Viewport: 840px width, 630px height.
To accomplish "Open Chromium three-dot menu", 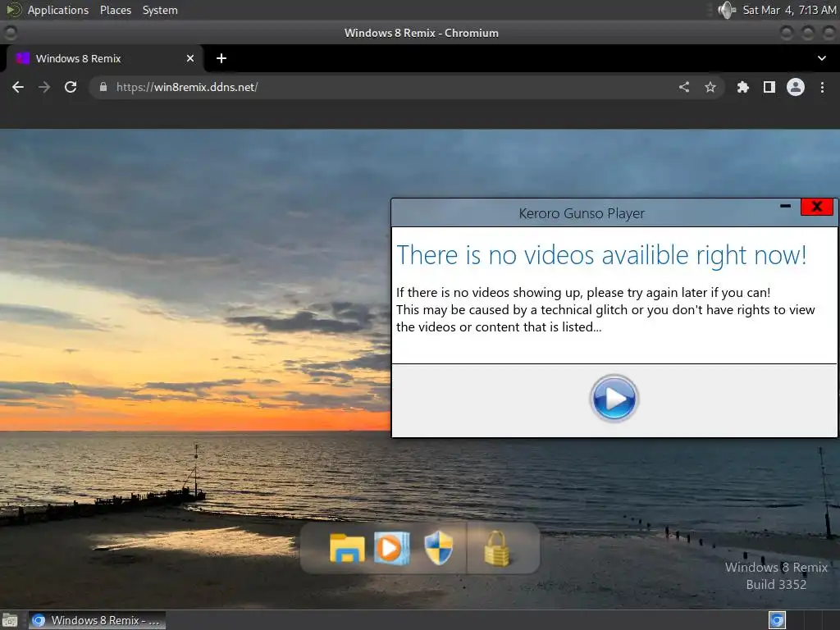I will pyautogui.click(x=822, y=87).
